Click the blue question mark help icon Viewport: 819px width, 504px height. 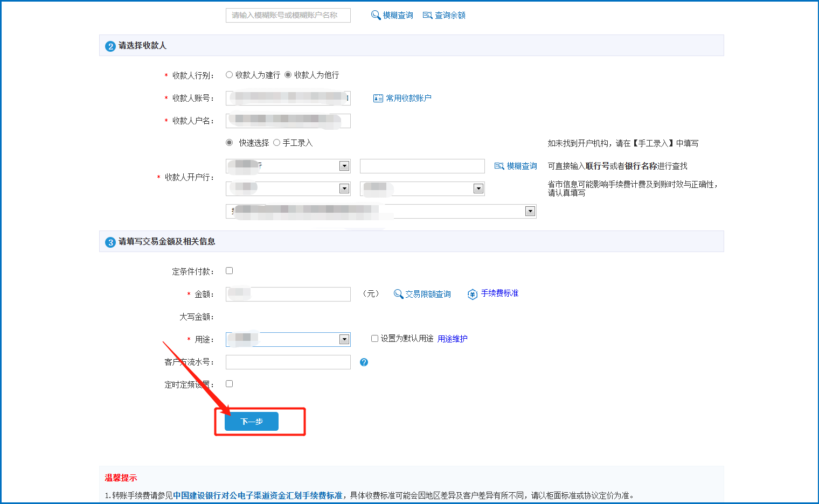pyautogui.click(x=364, y=362)
